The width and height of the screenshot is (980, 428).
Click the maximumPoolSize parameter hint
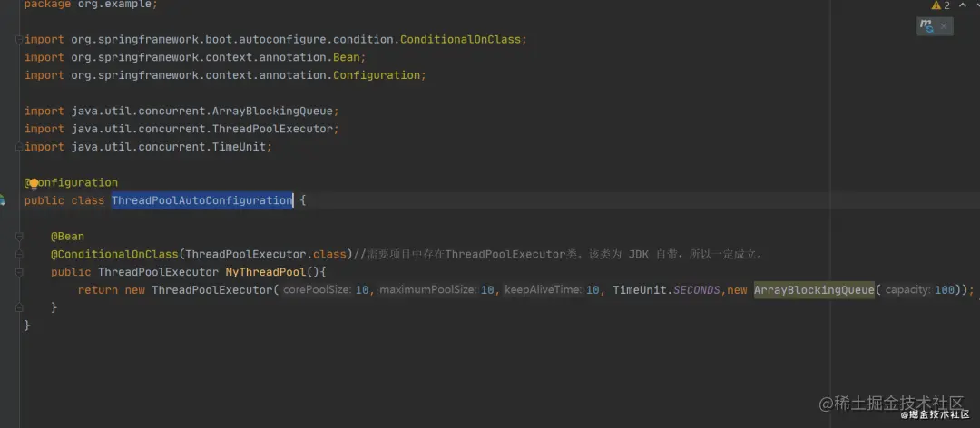(x=428, y=290)
